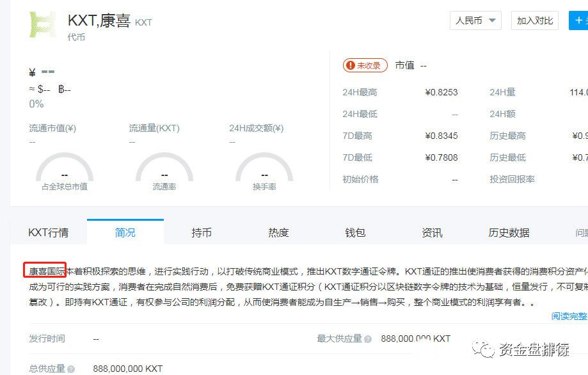Click the 未收录 warning badge
Image resolution: width=588 pixels, height=375 pixels.
tap(365, 66)
